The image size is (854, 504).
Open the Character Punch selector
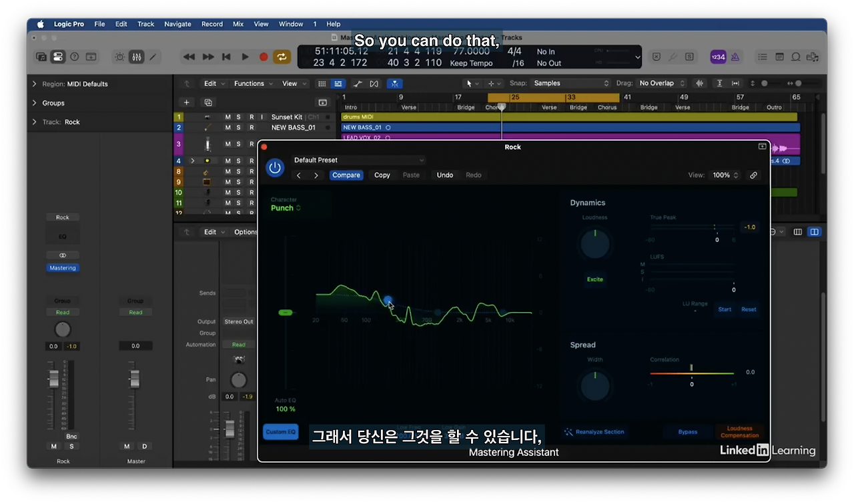(x=286, y=208)
